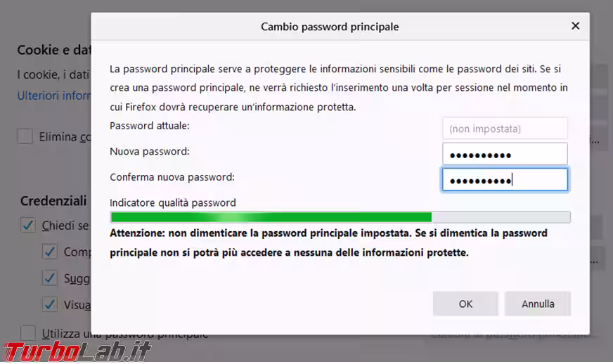Click into Conferma nuova password field
Image resolution: width=613 pixels, height=364 pixels.
tap(504, 180)
